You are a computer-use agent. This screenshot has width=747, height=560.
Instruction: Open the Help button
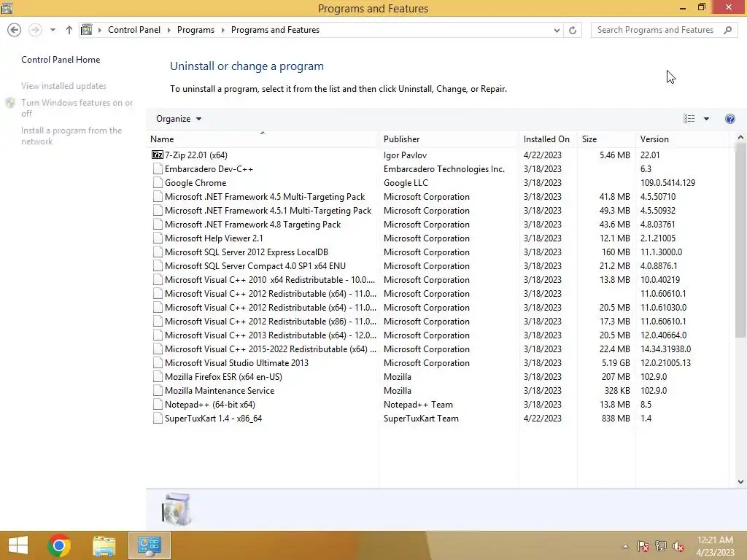pos(729,119)
